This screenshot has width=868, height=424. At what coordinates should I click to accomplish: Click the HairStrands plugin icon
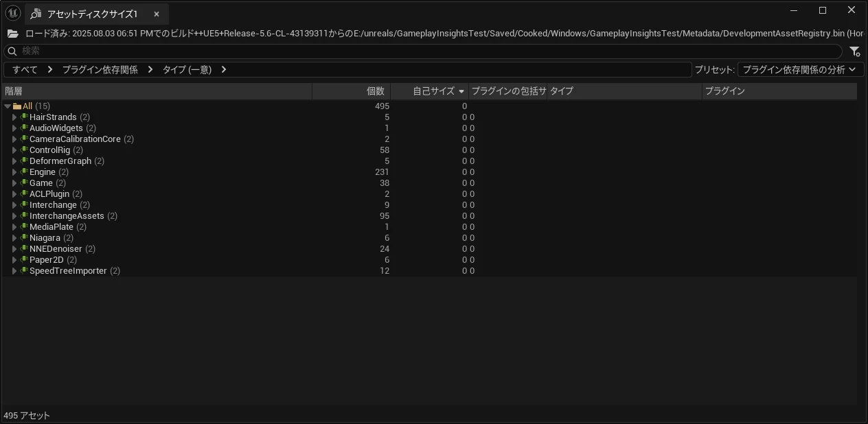pos(24,117)
